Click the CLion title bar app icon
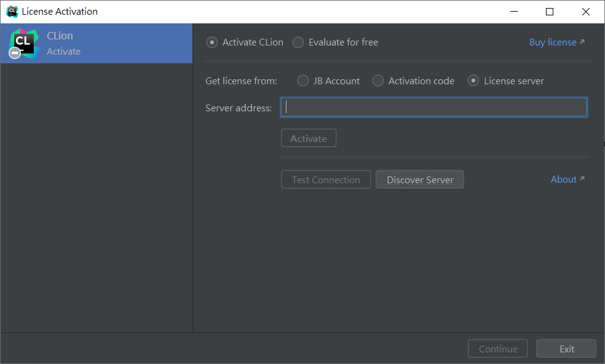This screenshot has height=364, width=605. pyautogui.click(x=12, y=12)
